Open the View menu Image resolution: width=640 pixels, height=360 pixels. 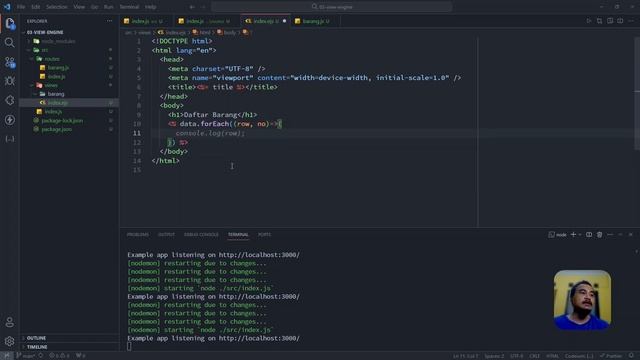coord(79,7)
